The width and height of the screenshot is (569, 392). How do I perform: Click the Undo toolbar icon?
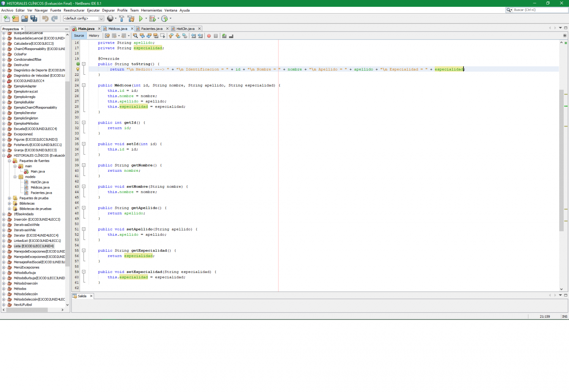[46, 18]
